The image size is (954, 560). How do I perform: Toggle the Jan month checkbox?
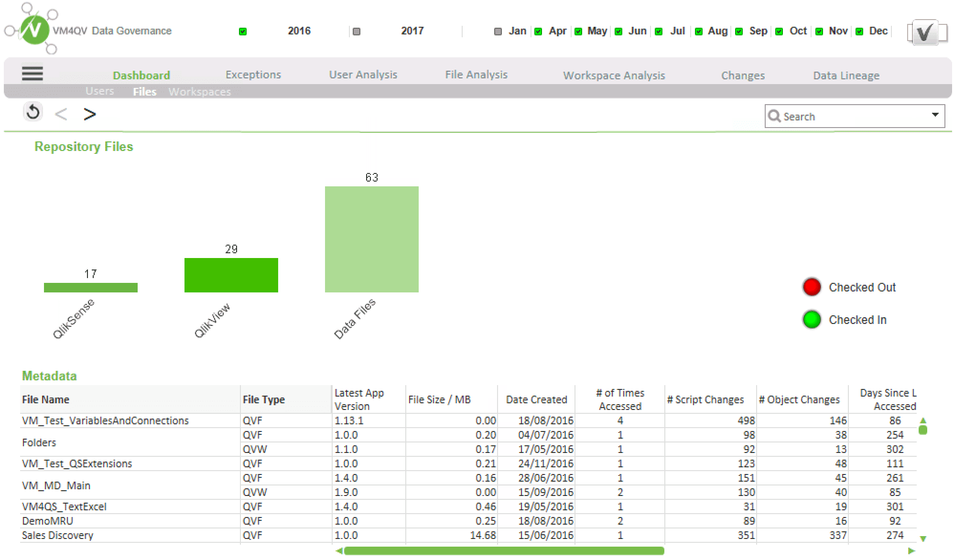tap(498, 32)
